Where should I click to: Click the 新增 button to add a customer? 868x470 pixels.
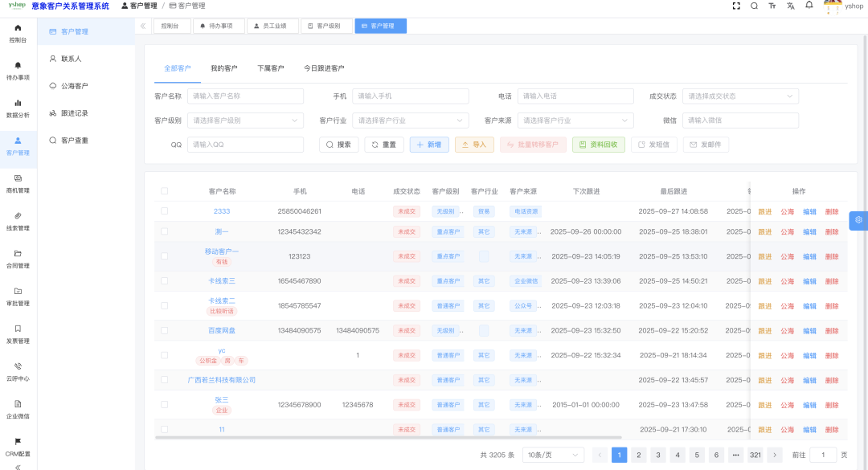tap(429, 145)
